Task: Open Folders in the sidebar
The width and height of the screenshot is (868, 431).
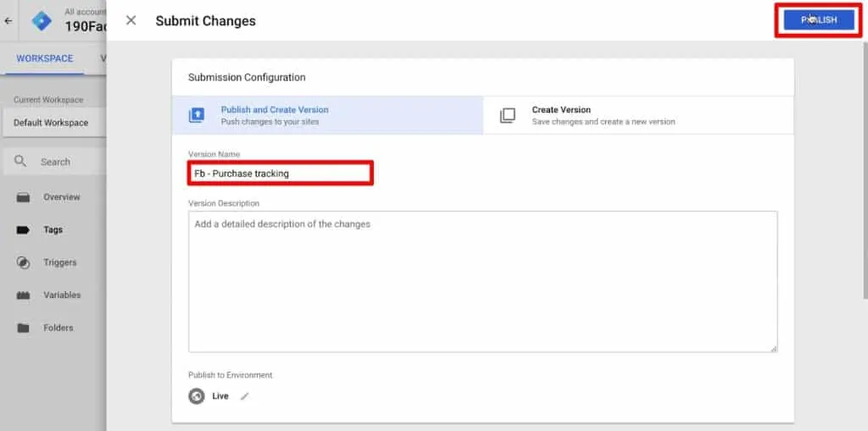Action: [58, 328]
